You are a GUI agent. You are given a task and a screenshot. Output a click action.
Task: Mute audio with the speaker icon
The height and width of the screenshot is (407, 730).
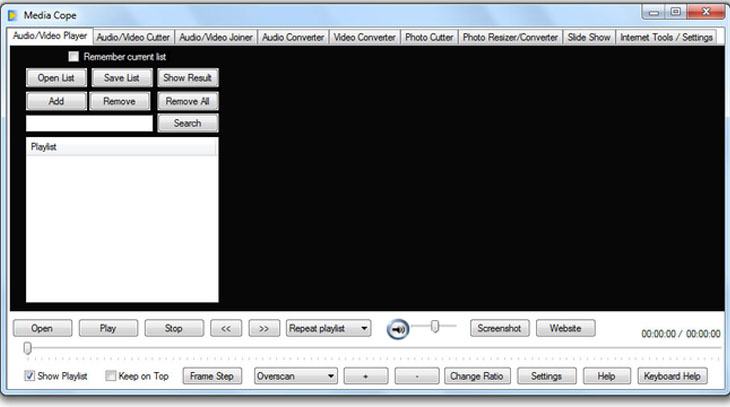click(x=398, y=329)
